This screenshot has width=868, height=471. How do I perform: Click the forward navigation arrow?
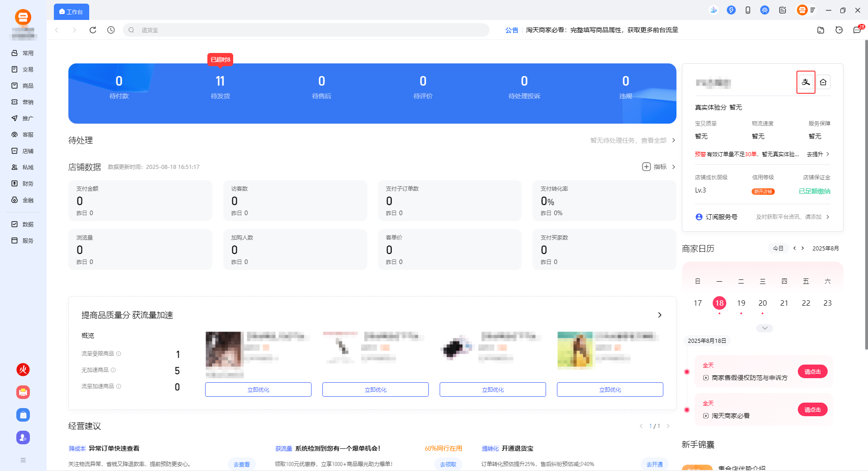tap(74, 30)
